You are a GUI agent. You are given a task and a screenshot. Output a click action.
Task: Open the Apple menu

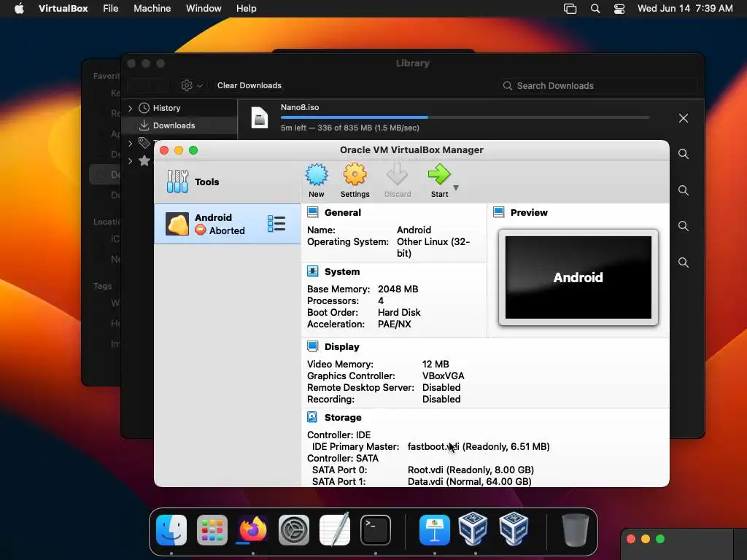(x=19, y=8)
